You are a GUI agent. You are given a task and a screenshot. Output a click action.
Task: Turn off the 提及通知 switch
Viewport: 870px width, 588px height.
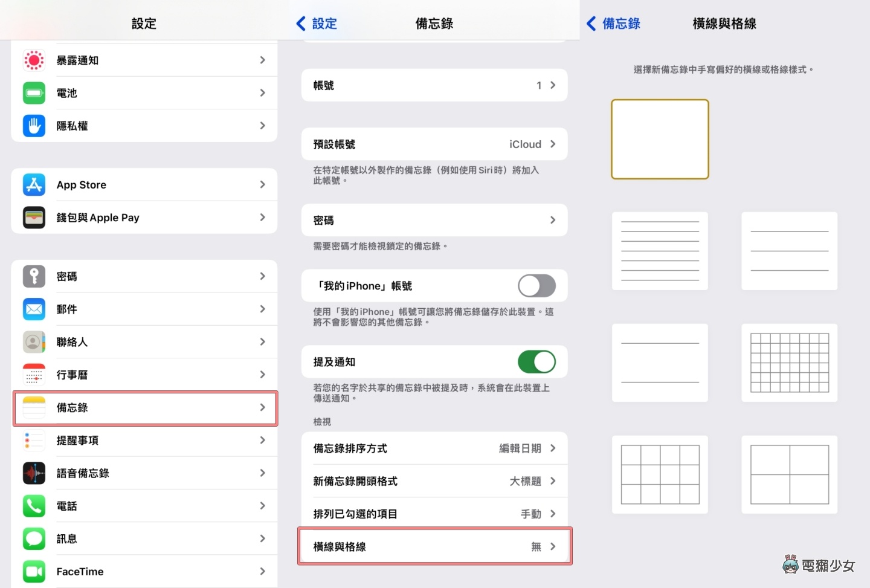(x=536, y=362)
